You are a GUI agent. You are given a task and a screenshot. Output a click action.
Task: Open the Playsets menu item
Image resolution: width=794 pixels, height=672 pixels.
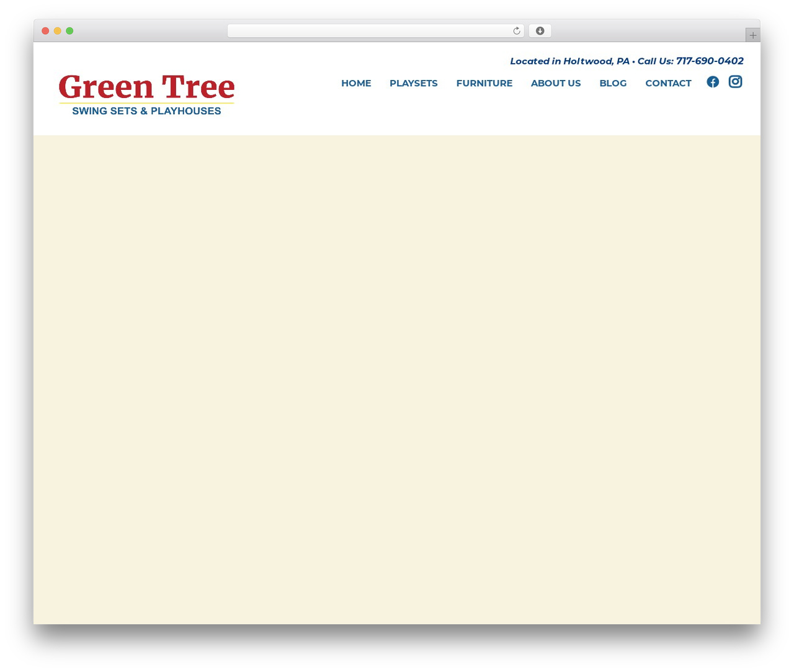(x=414, y=83)
